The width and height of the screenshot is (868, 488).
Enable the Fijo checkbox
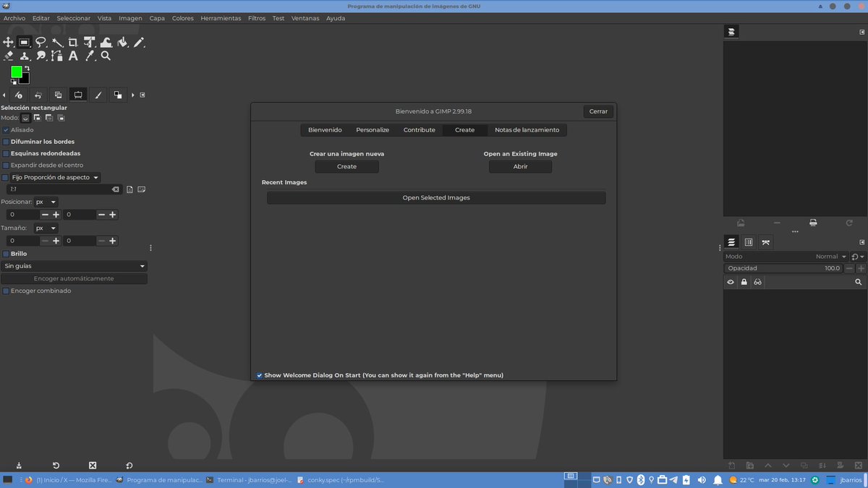pyautogui.click(x=6, y=177)
